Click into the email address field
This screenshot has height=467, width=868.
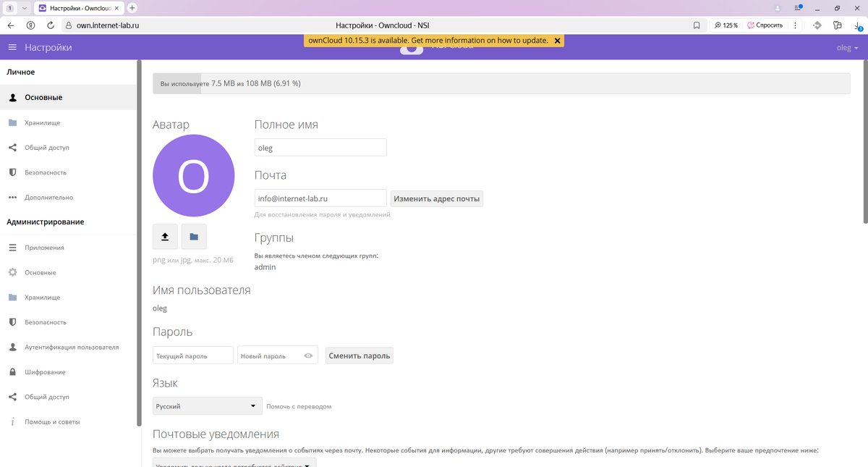pyautogui.click(x=320, y=198)
